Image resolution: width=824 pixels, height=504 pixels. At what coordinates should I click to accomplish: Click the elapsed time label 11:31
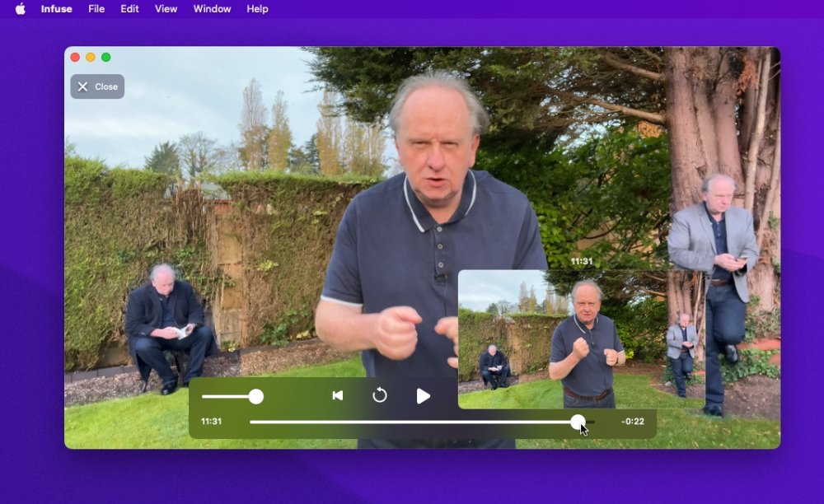(211, 421)
